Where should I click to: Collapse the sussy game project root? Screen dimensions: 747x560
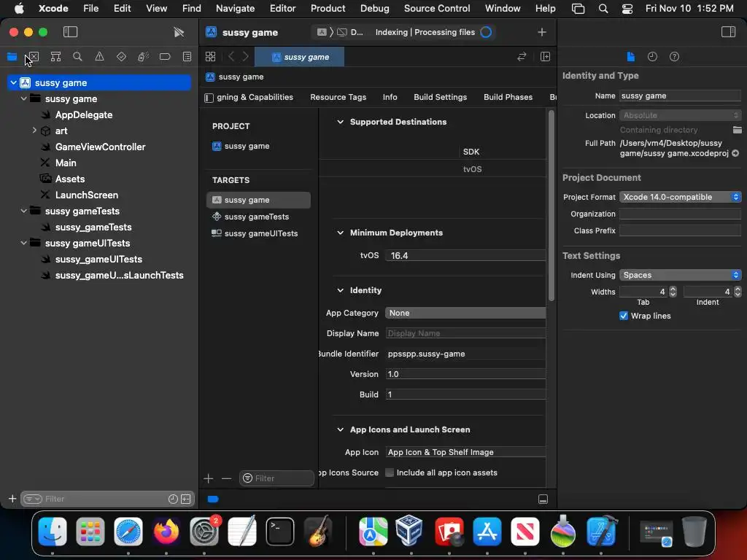click(13, 83)
